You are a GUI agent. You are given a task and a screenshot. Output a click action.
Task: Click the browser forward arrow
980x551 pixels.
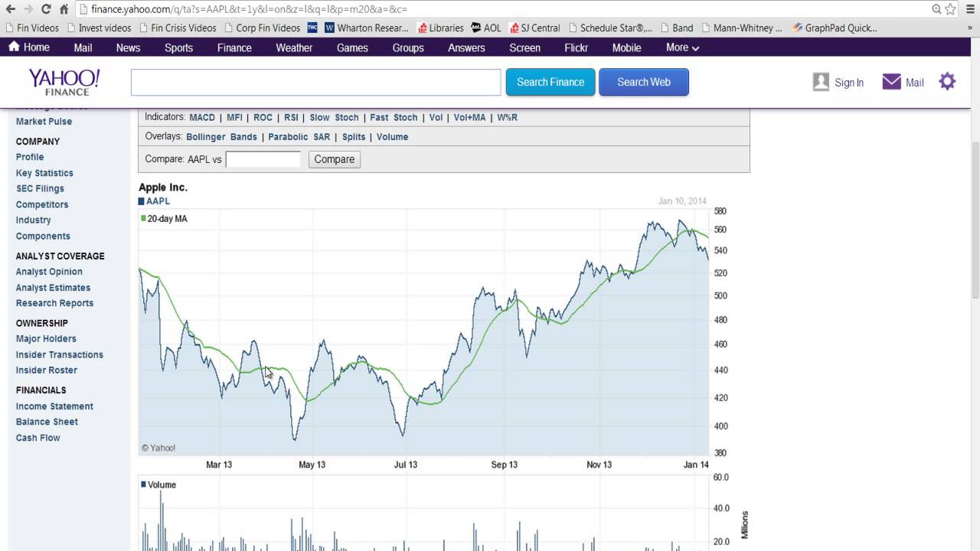28,9
